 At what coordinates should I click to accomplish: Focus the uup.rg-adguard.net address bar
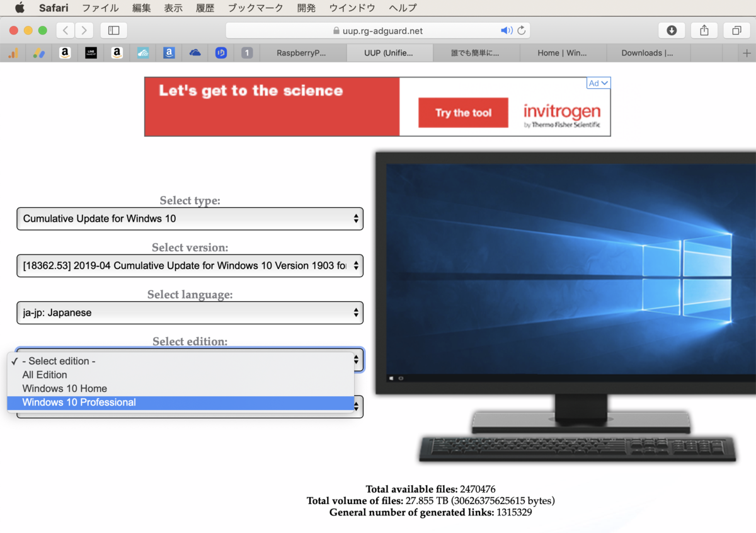point(377,30)
